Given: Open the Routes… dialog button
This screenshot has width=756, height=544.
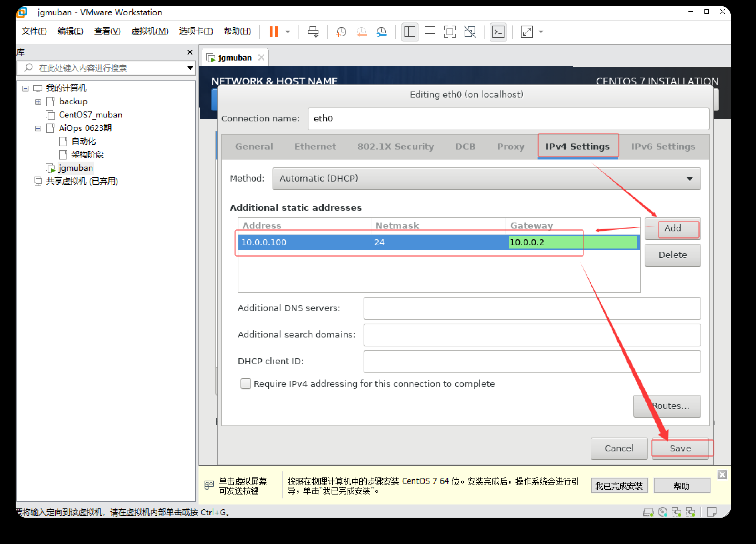Looking at the screenshot, I should [667, 406].
